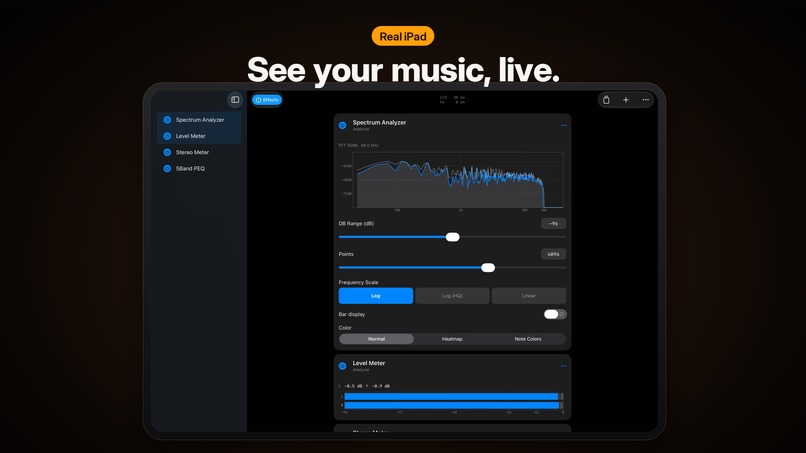806x453 pixels.
Task: Select Spectrum Analyzer in sidebar list
Action: pyautogui.click(x=199, y=120)
